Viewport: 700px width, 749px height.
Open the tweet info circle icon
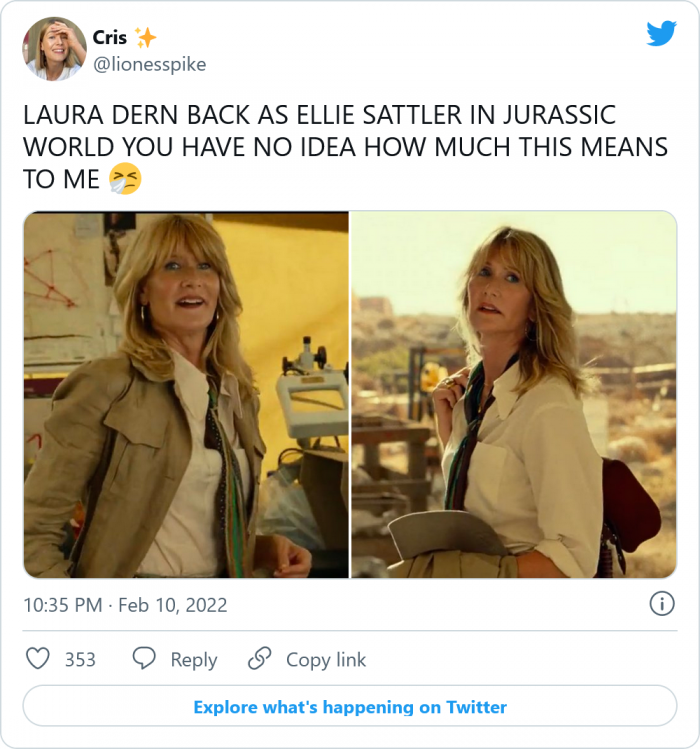(661, 604)
